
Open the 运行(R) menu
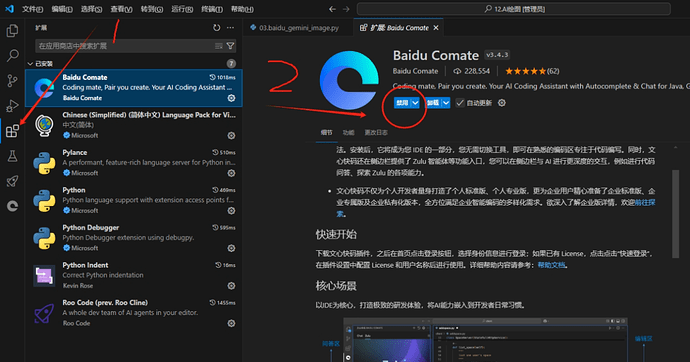(x=182, y=9)
